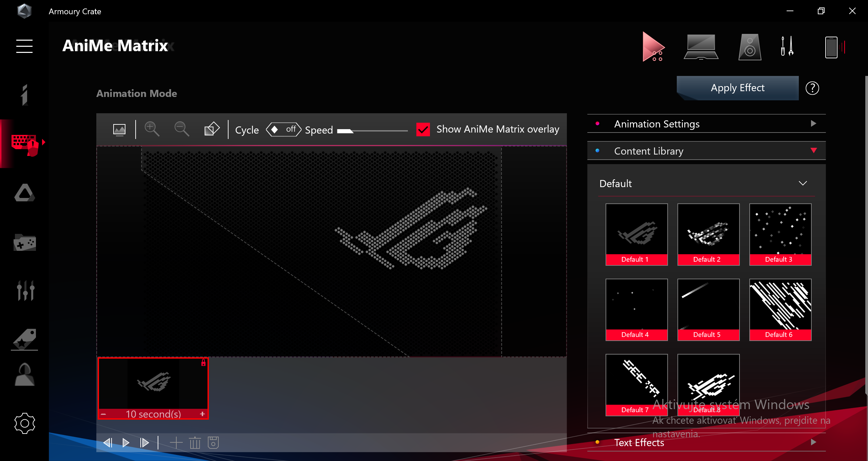Open Aura Sync from the sidebar
This screenshot has height=461, width=868.
(24, 193)
